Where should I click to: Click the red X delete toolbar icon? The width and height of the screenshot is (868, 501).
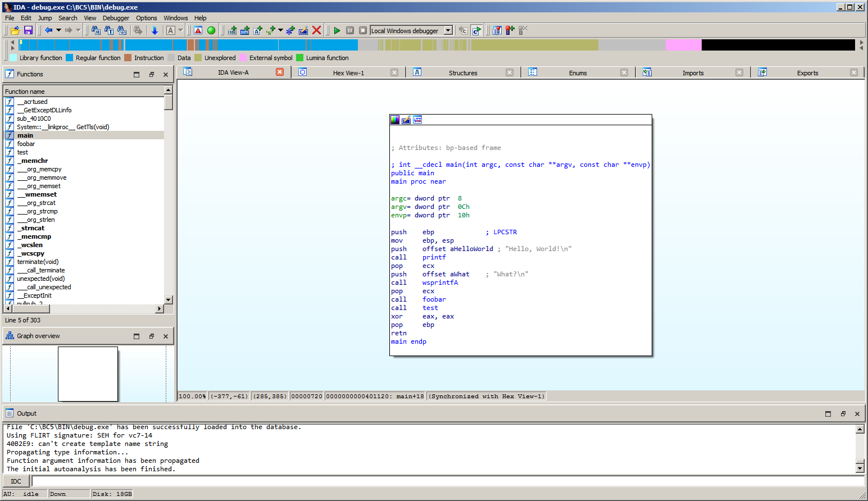point(317,30)
